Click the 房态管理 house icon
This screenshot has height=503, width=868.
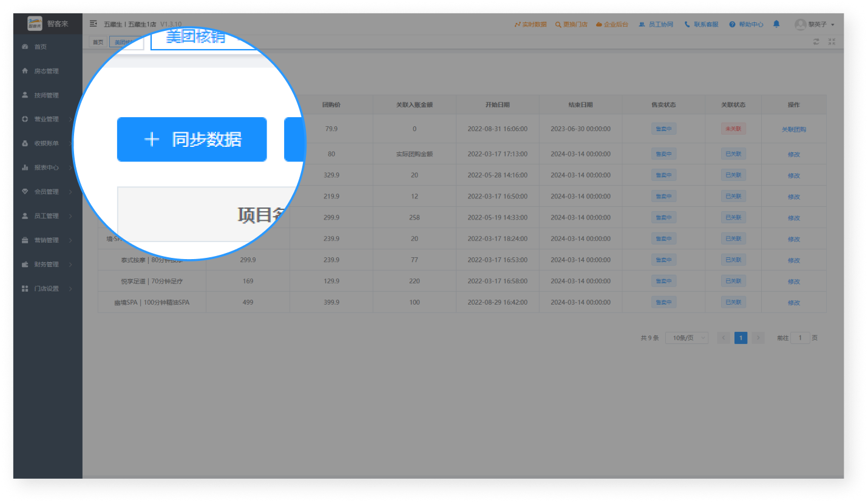(x=25, y=71)
